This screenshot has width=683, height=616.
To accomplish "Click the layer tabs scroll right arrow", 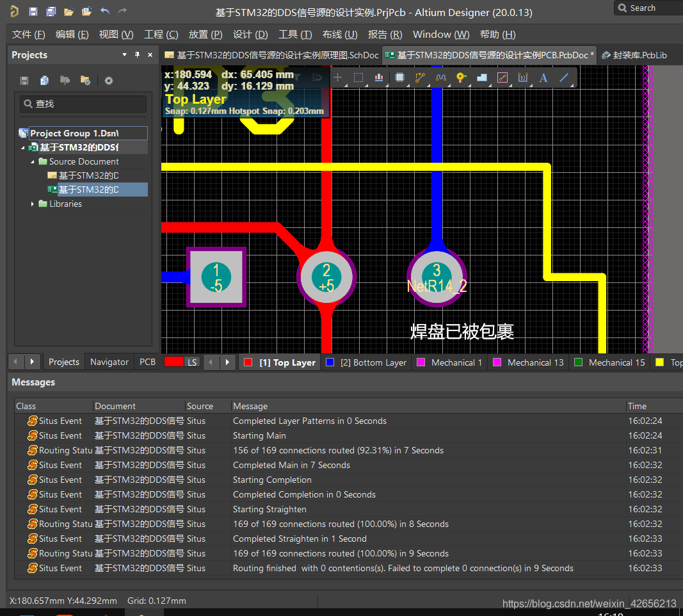I will (227, 362).
